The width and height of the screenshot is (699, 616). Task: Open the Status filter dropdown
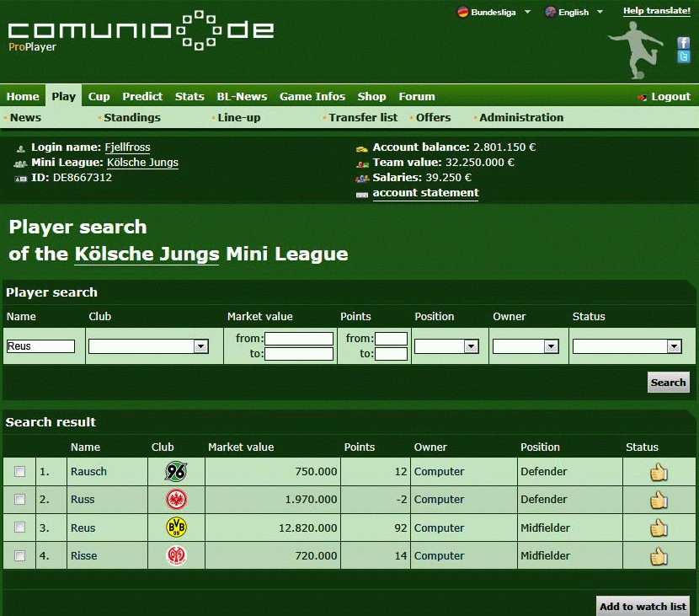[x=627, y=346]
